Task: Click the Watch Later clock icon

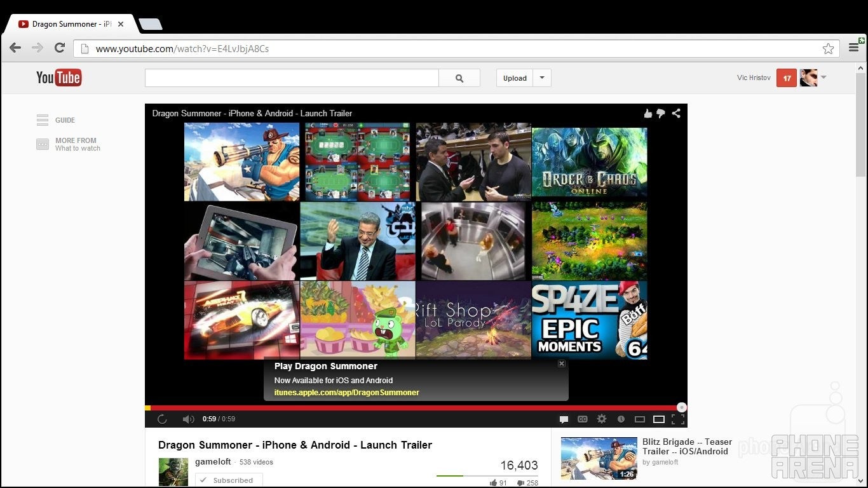Action: [621, 419]
